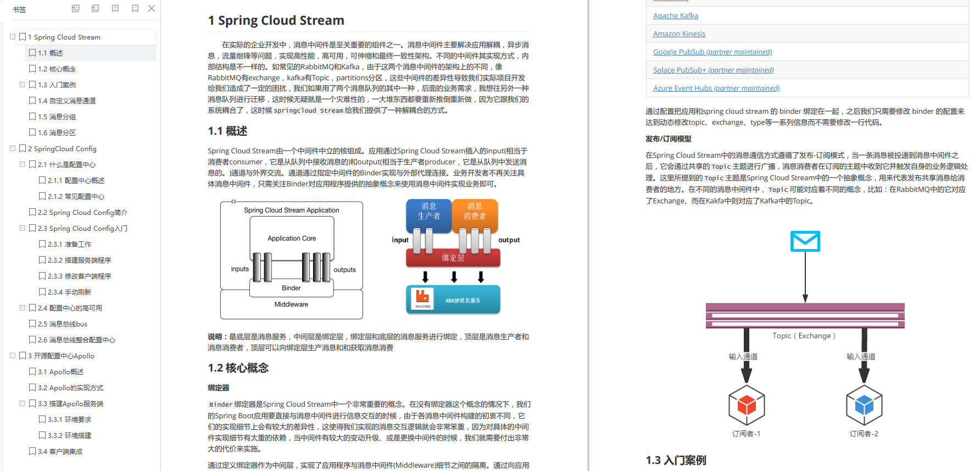Open the '2.4 配置中心的高可用' bookmark
The width and height of the screenshot is (980, 471).
[70, 308]
